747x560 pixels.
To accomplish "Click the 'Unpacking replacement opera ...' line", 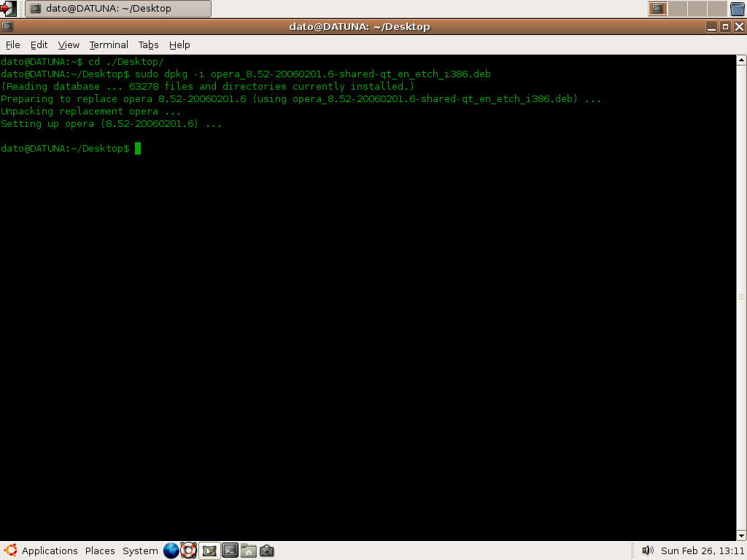I will [x=91, y=112].
